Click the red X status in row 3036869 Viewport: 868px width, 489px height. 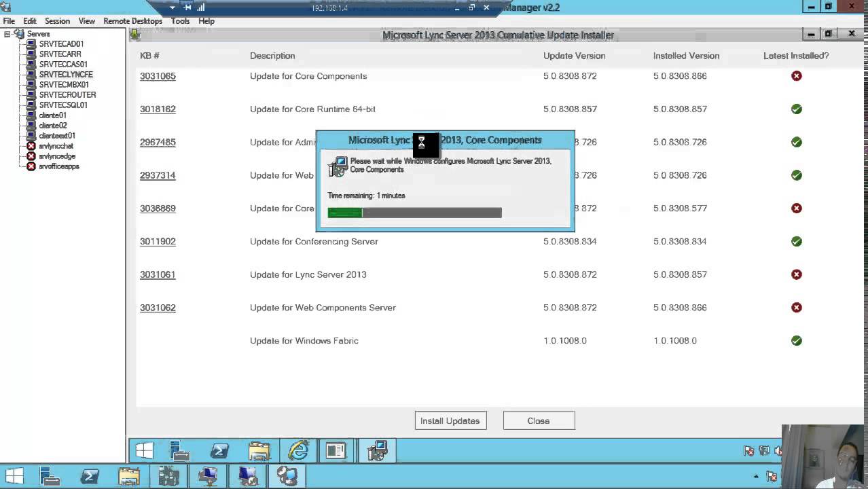click(x=797, y=209)
